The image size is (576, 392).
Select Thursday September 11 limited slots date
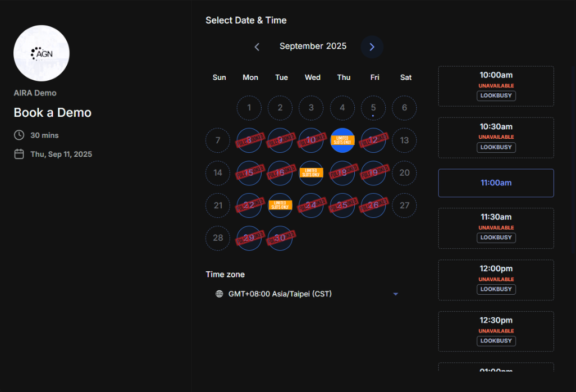[342, 140]
